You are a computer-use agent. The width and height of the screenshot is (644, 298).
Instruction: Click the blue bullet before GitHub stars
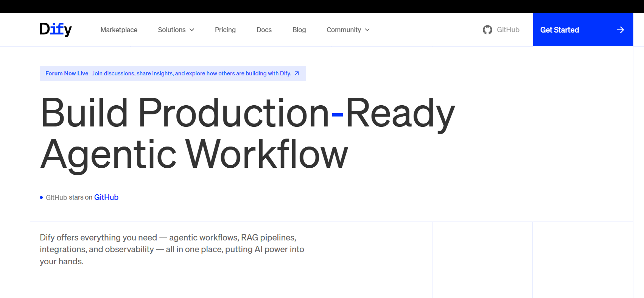41,198
